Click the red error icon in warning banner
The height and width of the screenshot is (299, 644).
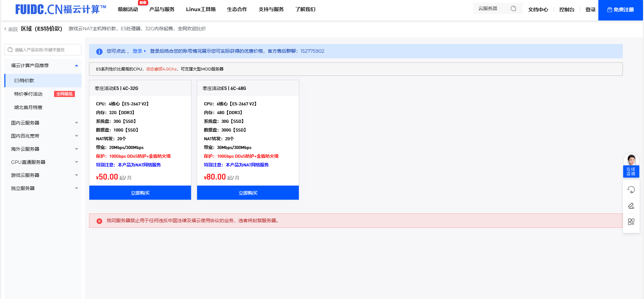tap(99, 221)
